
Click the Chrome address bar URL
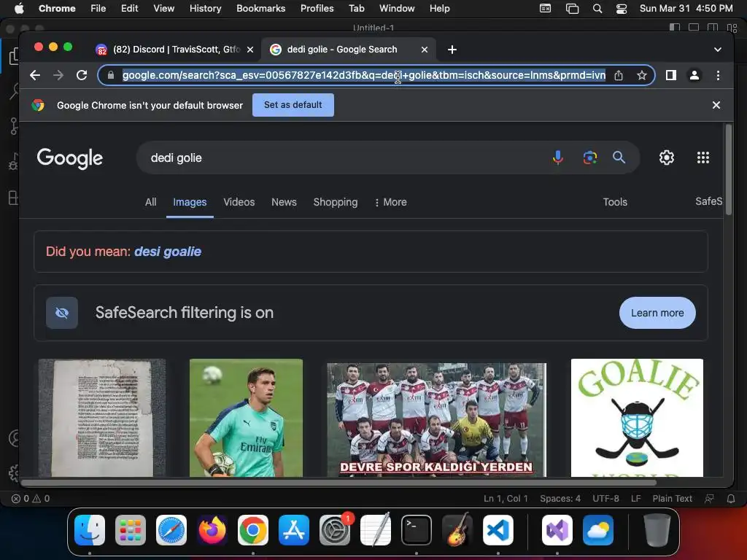(x=364, y=75)
